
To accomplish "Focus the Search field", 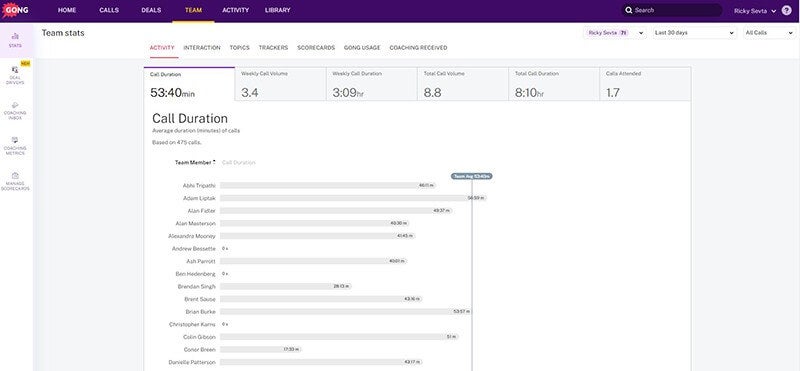I will pos(671,10).
